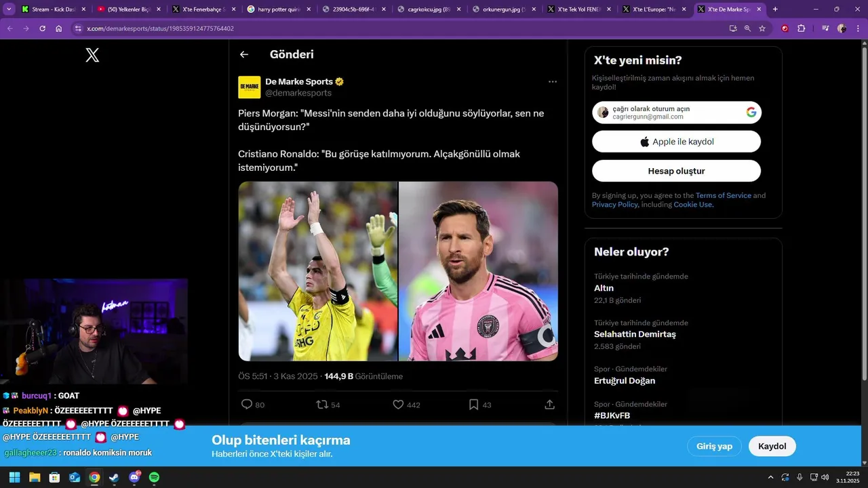Click the Hesap oluştur button
868x488 pixels.
[x=676, y=171]
